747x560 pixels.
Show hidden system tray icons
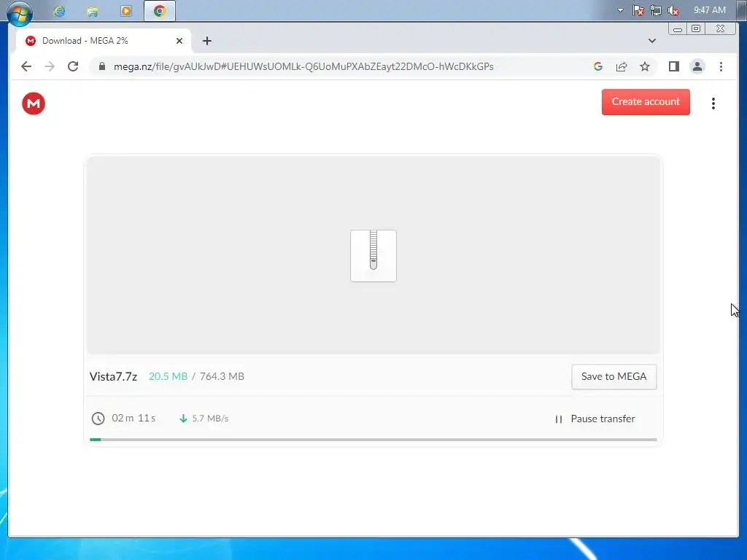pos(620,10)
